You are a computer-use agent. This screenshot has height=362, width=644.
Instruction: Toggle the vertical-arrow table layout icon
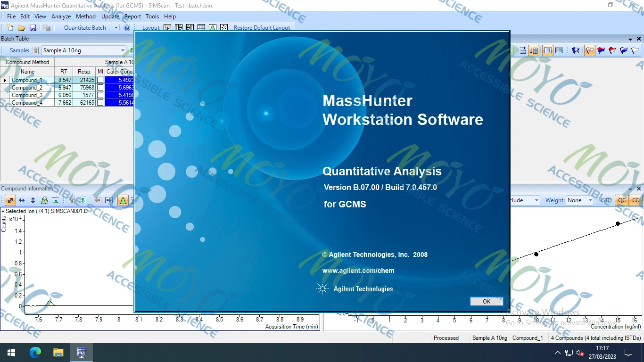coord(534,50)
